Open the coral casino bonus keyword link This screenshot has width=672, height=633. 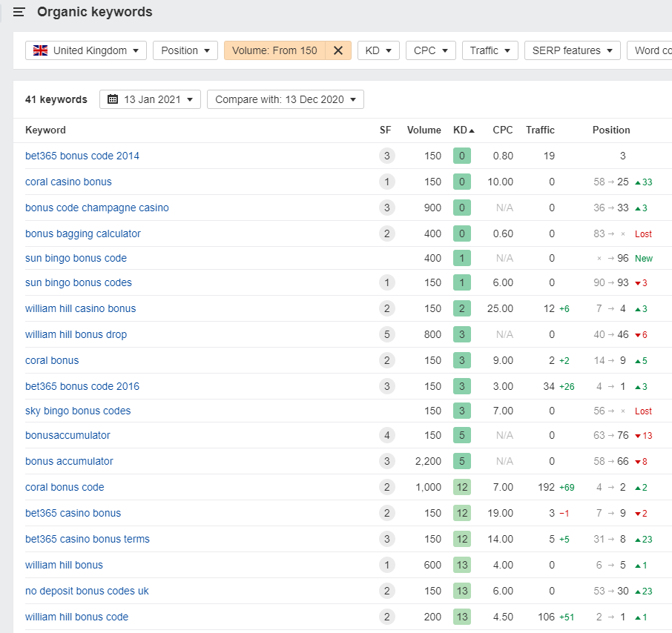click(68, 182)
